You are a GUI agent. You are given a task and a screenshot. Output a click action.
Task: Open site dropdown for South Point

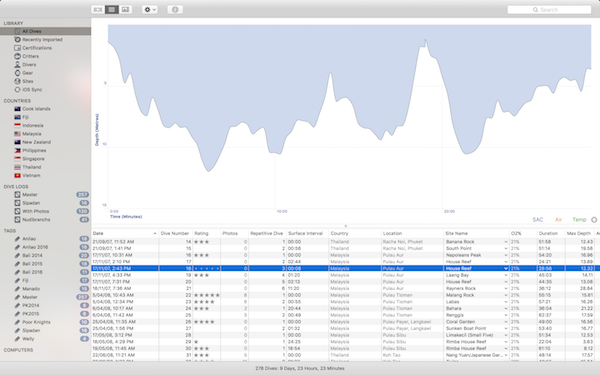click(505, 249)
